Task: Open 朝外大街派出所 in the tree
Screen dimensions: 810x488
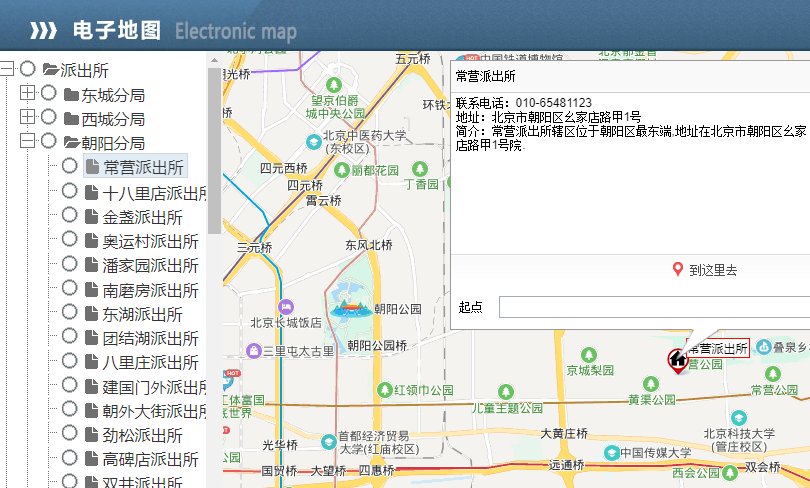Action: [154, 412]
